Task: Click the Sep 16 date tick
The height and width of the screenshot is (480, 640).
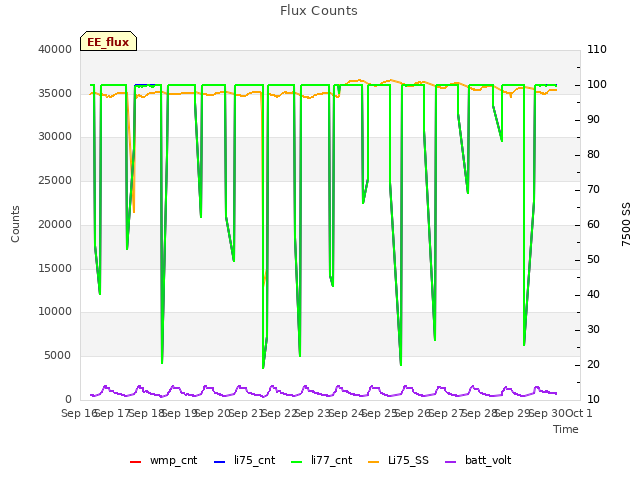Action: [x=79, y=413]
